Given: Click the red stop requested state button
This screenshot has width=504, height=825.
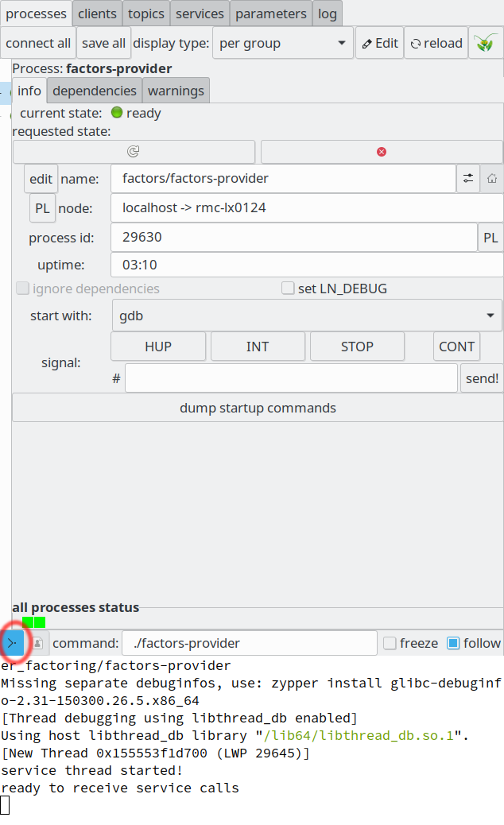Looking at the screenshot, I should pyautogui.click(x=382, y=152).
